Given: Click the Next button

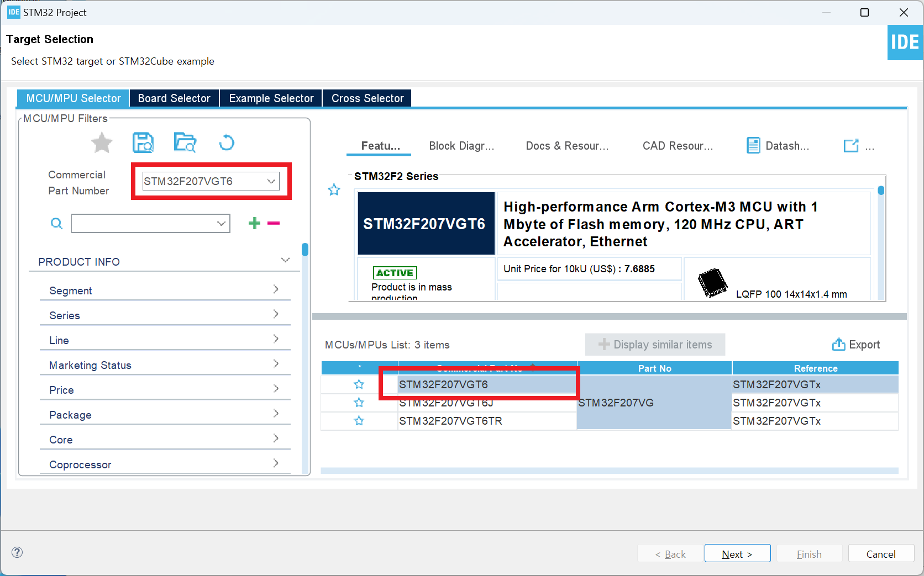Looking at the screenshot, I should click(737, 553).
